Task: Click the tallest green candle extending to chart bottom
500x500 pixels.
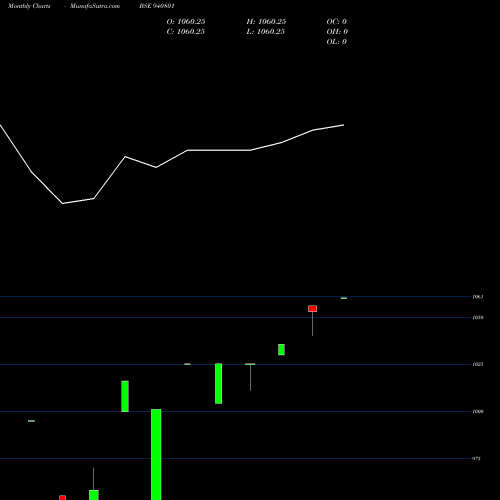Action: click(x=156, y=454)
